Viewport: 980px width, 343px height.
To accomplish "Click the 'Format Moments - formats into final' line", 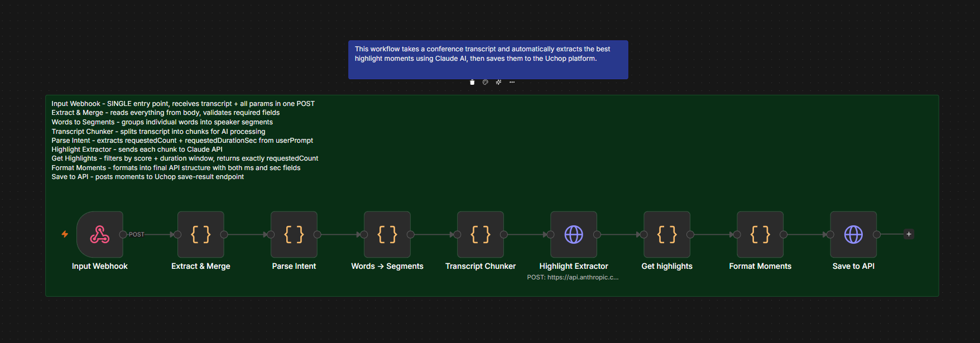I will click(x=176, y=168).
